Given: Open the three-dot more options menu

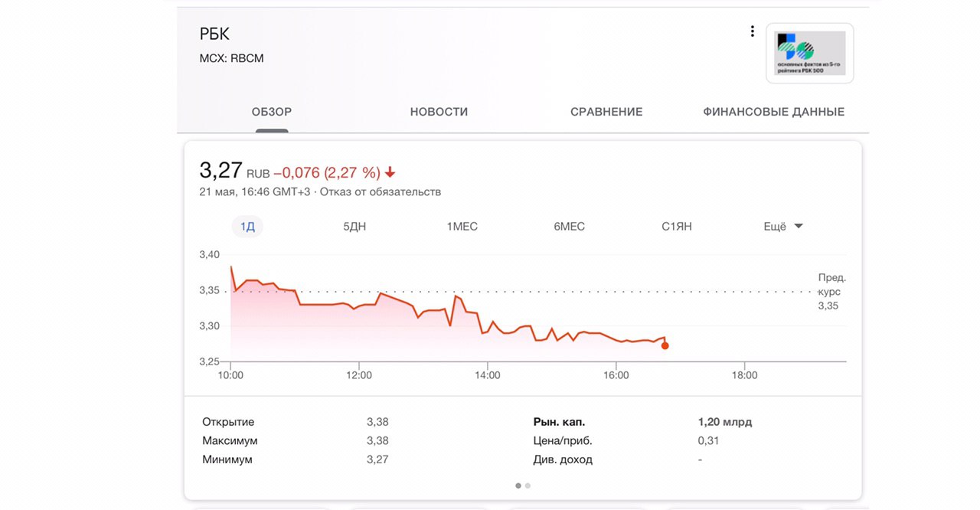Looking at the screenshot, I should coord(753,31).
